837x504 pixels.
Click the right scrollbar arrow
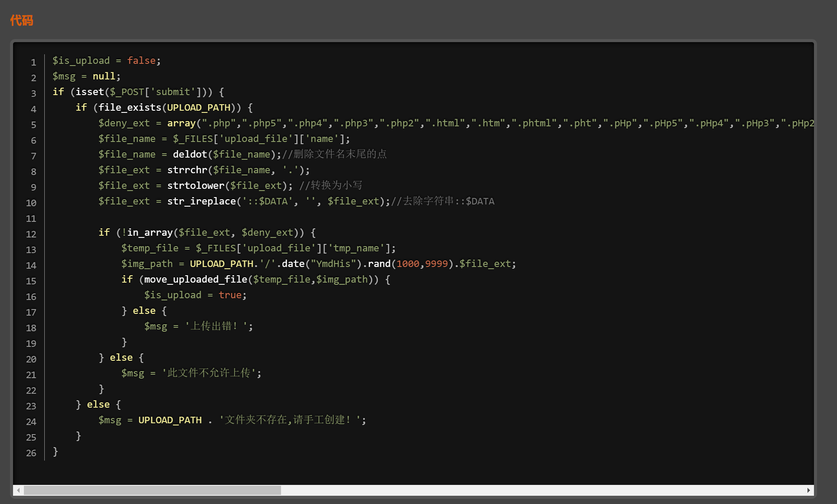tap(808, 490)
